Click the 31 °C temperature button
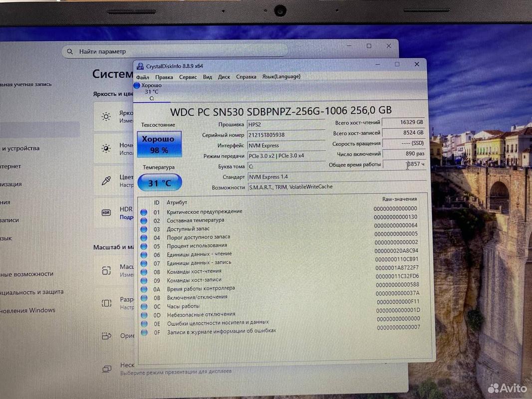532x399 pixels. [159, 183]
